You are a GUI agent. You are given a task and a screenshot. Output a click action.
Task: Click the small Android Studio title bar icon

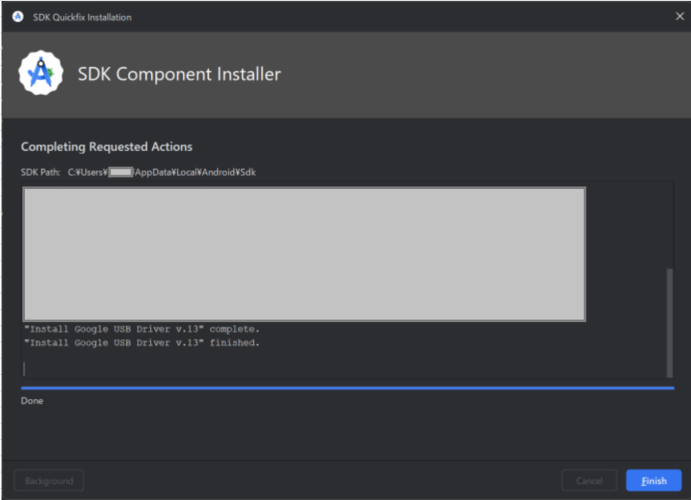[x=18, y=17]
